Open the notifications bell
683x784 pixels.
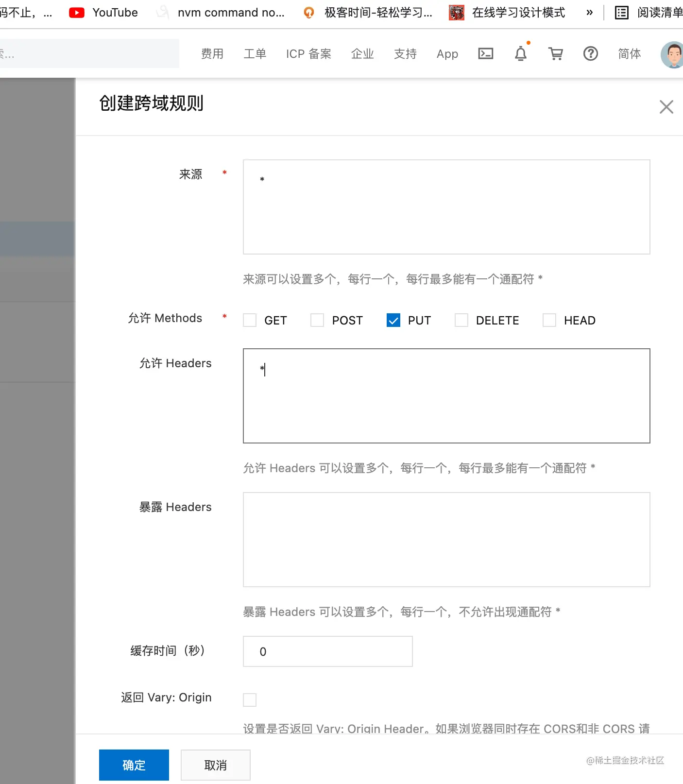tap(521, 53)
